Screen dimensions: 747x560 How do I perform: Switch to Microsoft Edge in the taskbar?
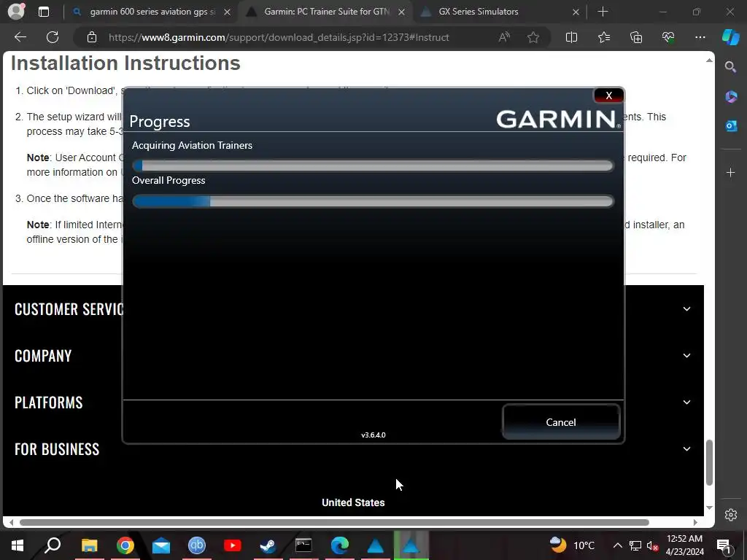pyautogui.click(x=340, y=545)
